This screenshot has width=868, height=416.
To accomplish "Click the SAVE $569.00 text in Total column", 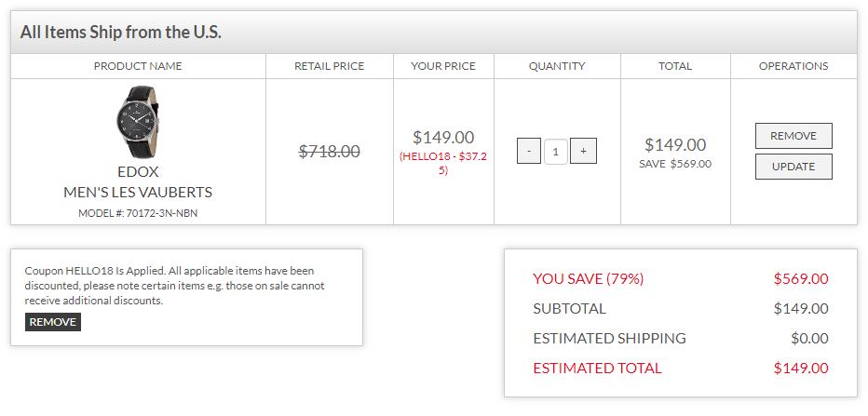I will [675, 164].
